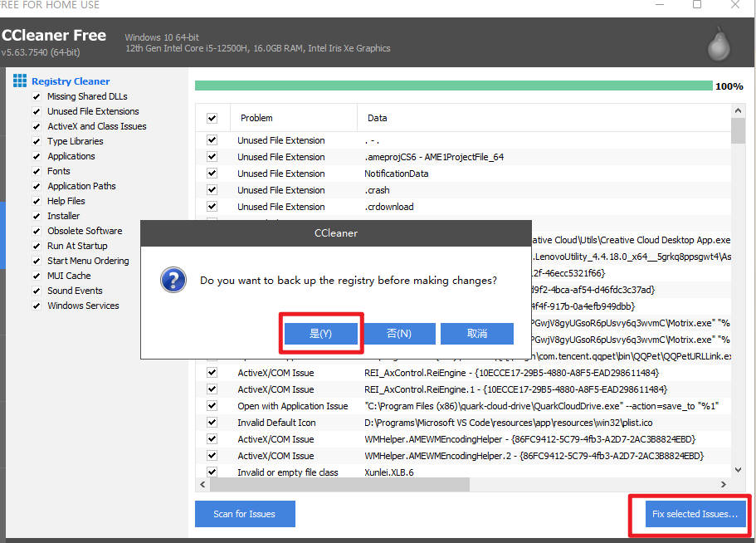Select WMHelper.AMEWMEncodingHelper - {86FC9412 cell
This screenshot has width=756, height=543.
coord(530,439)
